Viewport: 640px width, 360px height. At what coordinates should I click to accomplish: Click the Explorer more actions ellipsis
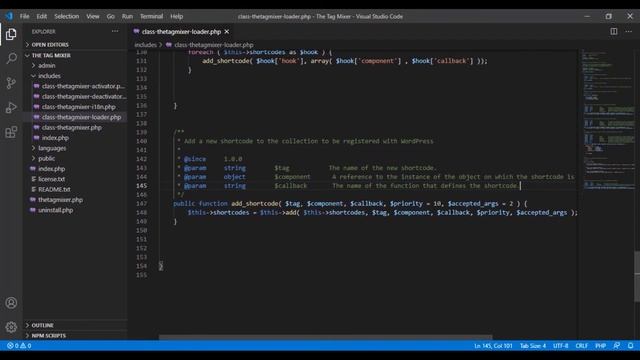115,31
